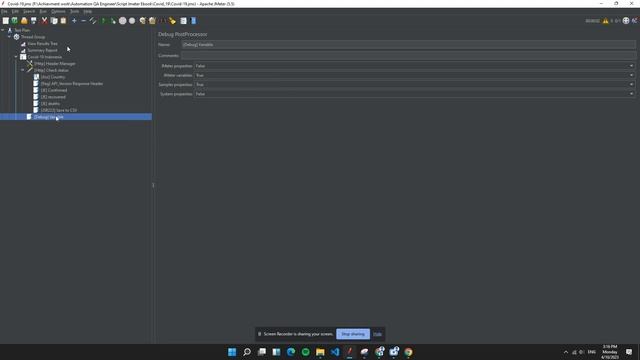Click the Copy toolbar icon
The height and width of the screenshot is (360, 640).
point(54,21)
